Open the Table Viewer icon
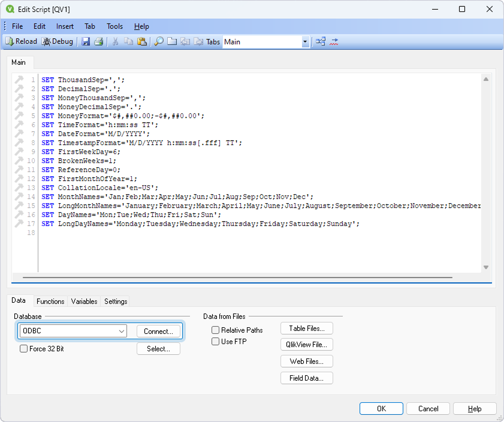Screen dimensions: 504x422 321,41
